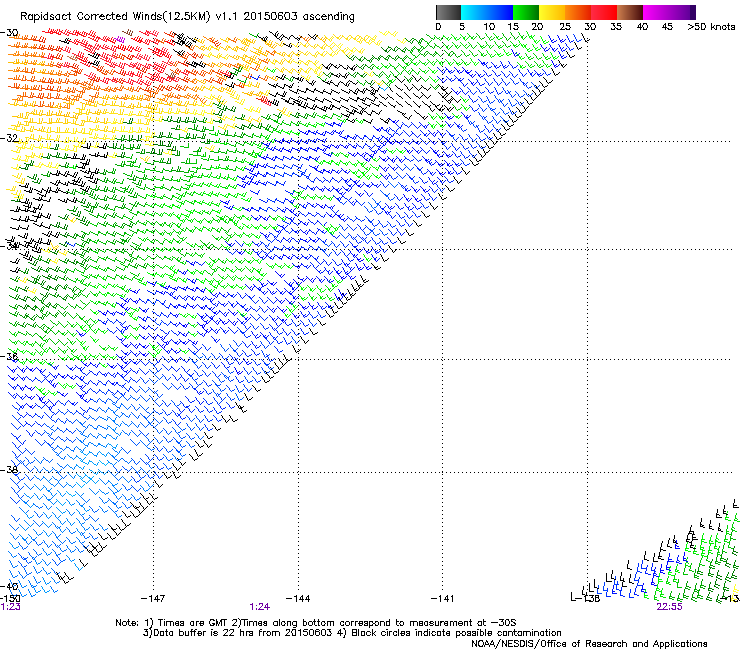Click the '5' legend scale label
Viewport: 740px width, 650px height.
point(462,27)
